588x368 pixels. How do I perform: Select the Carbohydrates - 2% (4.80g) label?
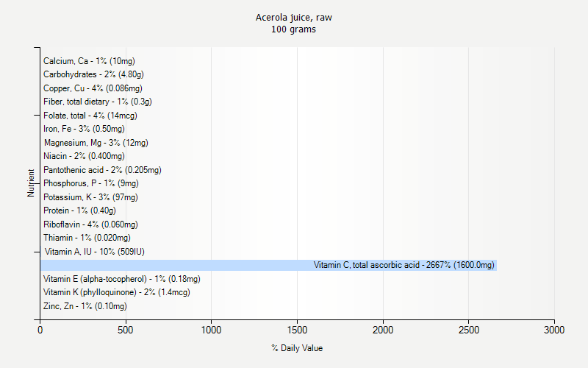pos(93,74)
